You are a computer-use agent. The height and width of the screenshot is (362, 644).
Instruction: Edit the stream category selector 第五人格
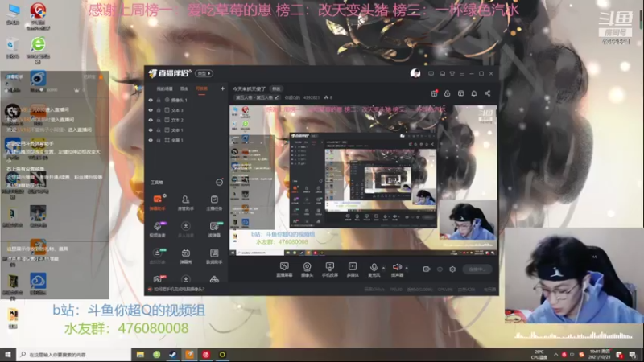point(257,97)
